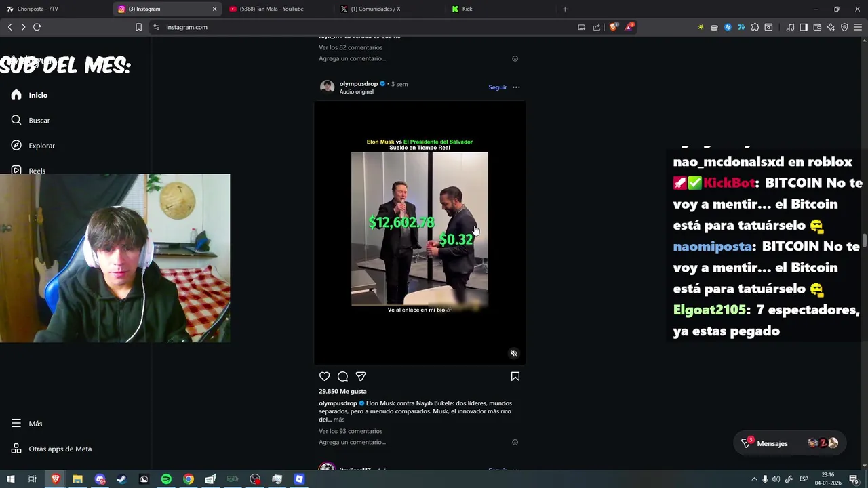The image size is (868, 488).
Task: Open the Shazam extension icon
Action: click(728, 27)
